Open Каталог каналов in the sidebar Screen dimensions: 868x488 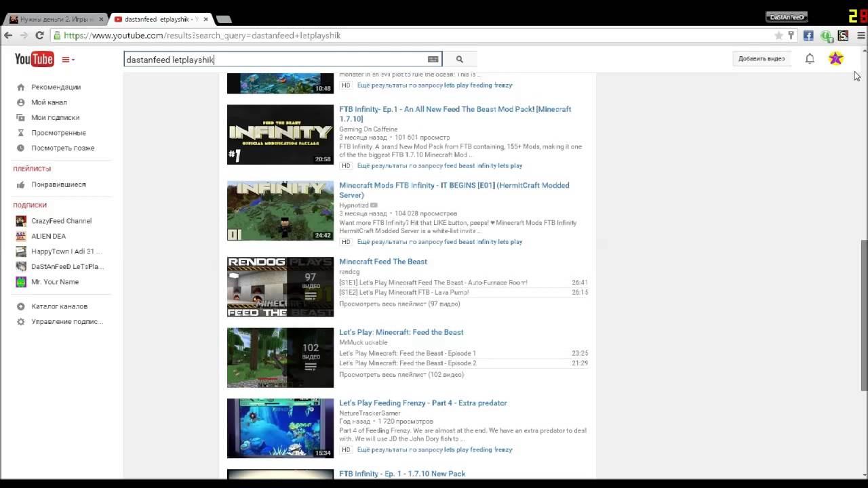pos(59,306)
